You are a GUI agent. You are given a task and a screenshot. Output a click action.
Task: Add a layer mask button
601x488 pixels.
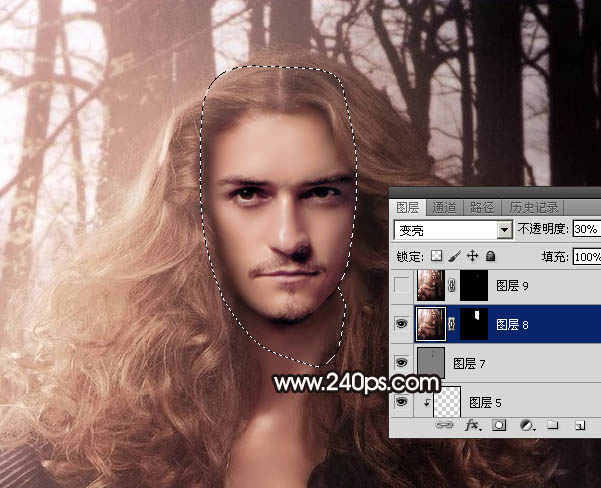point(499,425)
